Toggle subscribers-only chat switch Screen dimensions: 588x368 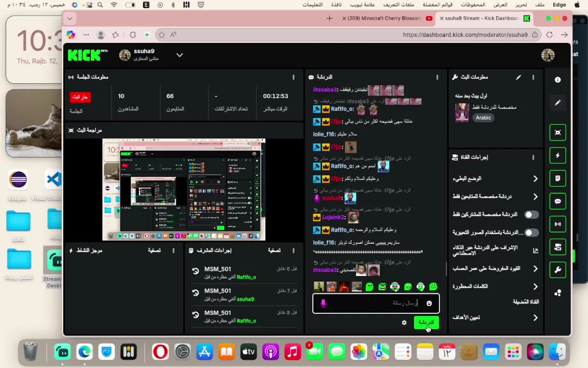(531, 215)
